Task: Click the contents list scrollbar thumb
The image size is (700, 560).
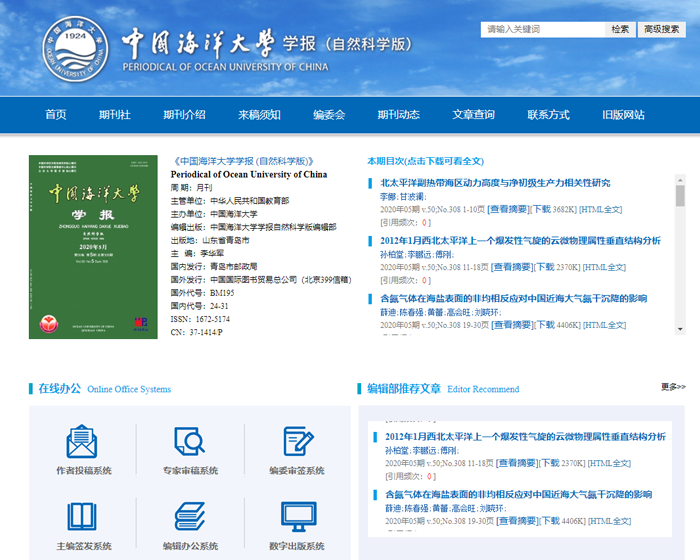Action: click(x=680, y=196)
